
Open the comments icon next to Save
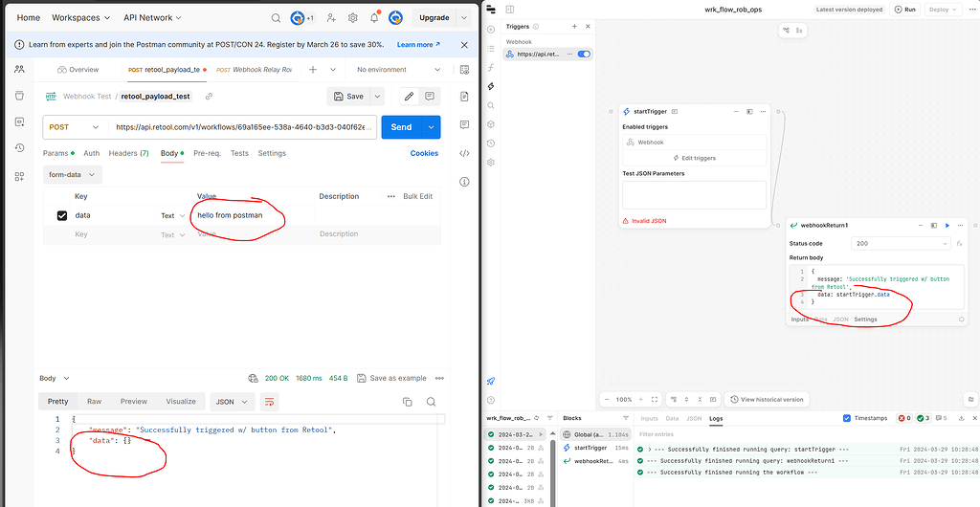(x=430, y=97)
